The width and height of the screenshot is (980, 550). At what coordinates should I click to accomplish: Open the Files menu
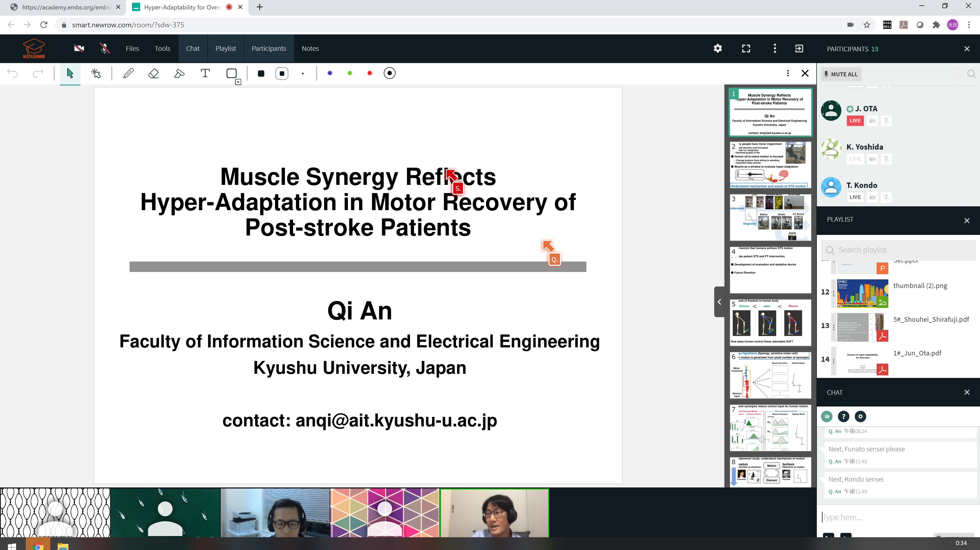coord(132,48)
